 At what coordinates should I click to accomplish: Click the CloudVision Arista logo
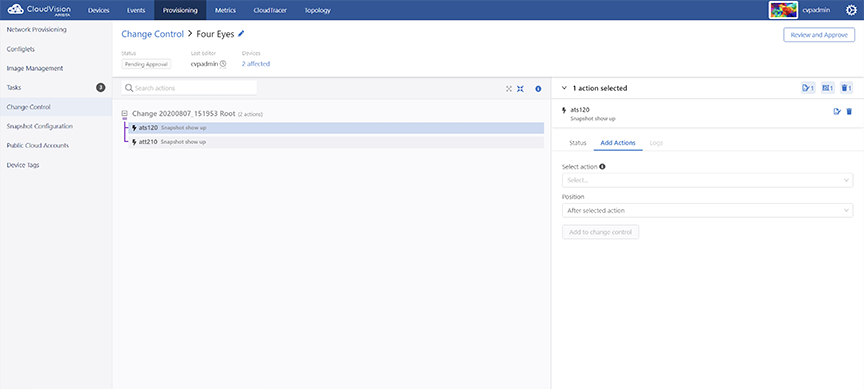point(39,10)
